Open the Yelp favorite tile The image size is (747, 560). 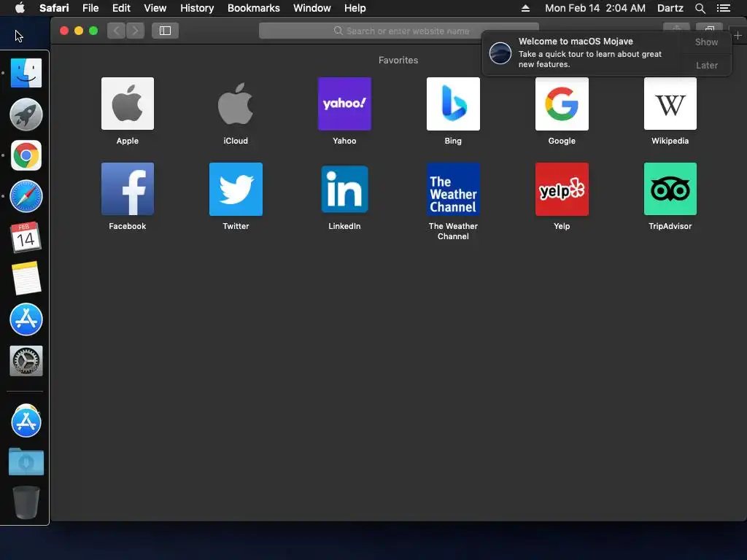click(562, 189)
